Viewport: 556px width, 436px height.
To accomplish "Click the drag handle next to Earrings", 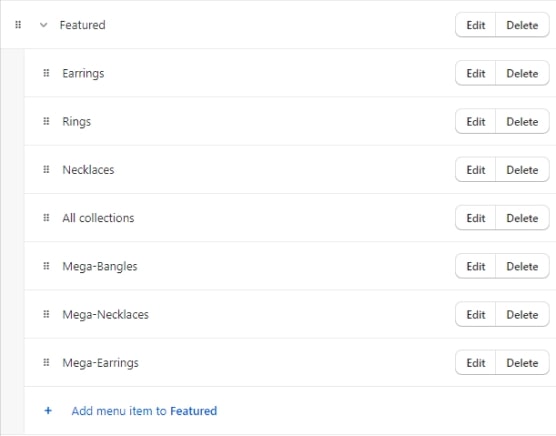I will [x=46, y=73].
